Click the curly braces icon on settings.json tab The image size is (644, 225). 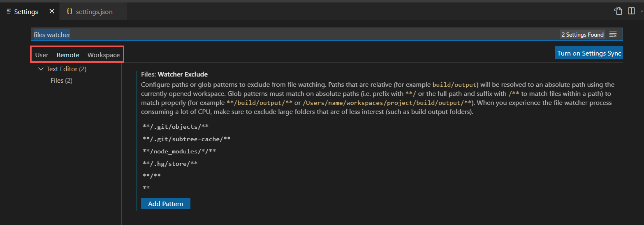(69, 11)
